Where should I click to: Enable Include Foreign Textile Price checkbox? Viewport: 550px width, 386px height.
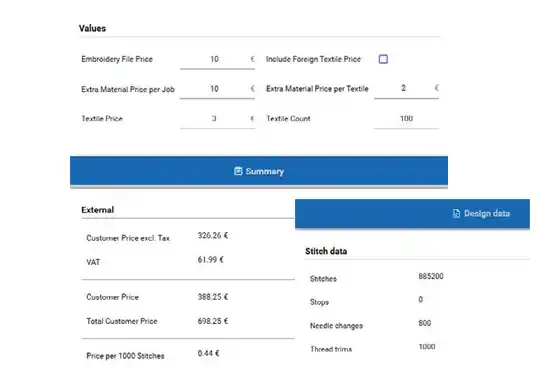coord(383,59)
